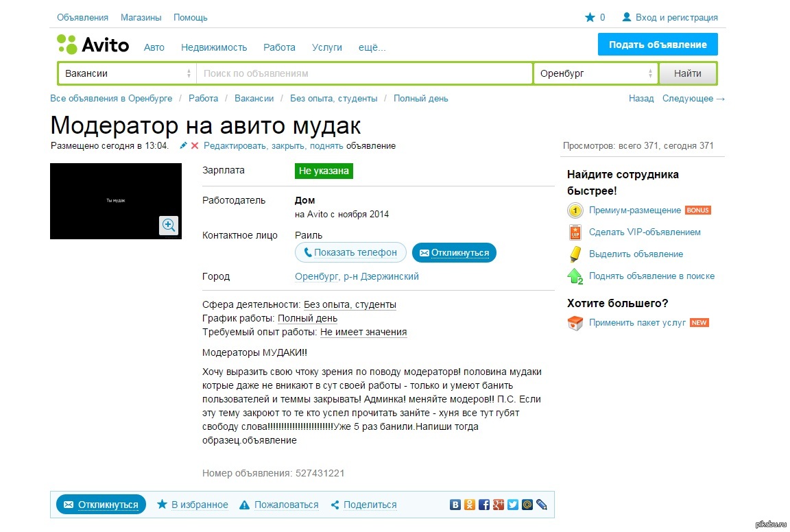Click the Подать объявление button
790x532 pixels.
[658, 45]
